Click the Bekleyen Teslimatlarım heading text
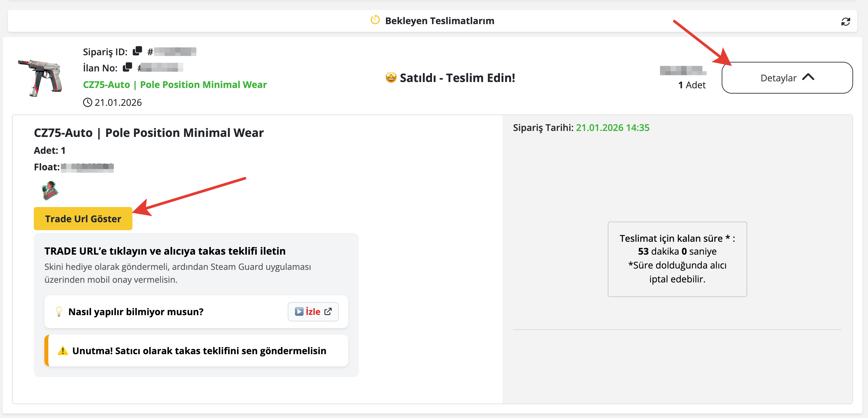This screenshot has width=868, height=418. (x=439, y=21)
